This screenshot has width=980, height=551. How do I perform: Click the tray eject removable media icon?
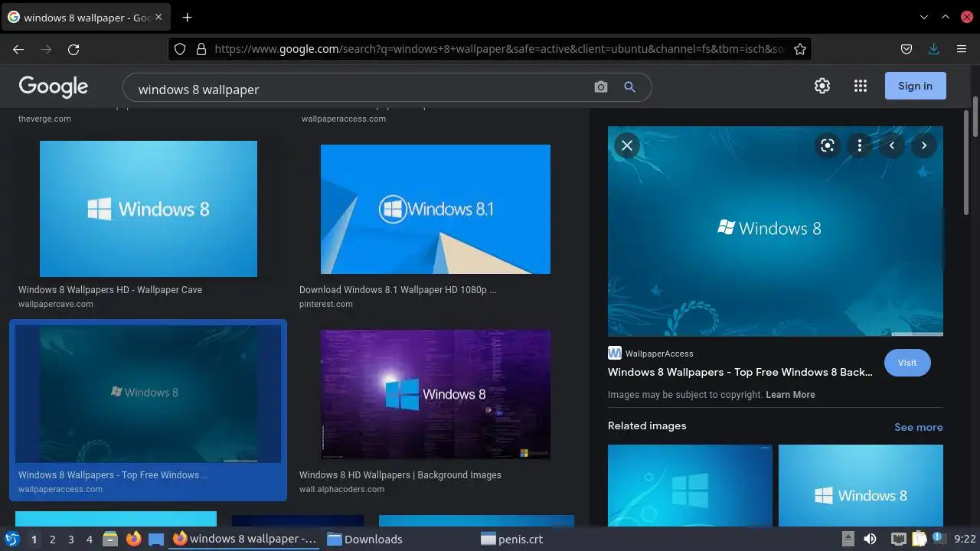(848, 540)
